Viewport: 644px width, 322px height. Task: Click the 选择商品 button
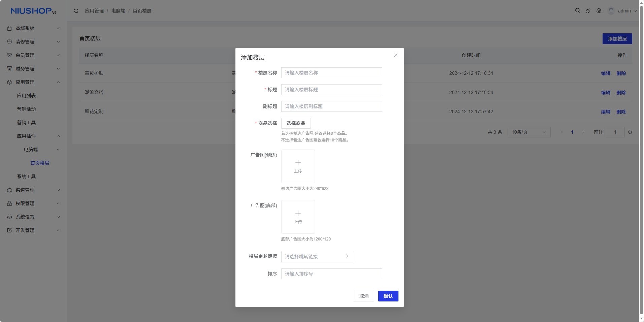pyautogui.click(x=296, y=123)
